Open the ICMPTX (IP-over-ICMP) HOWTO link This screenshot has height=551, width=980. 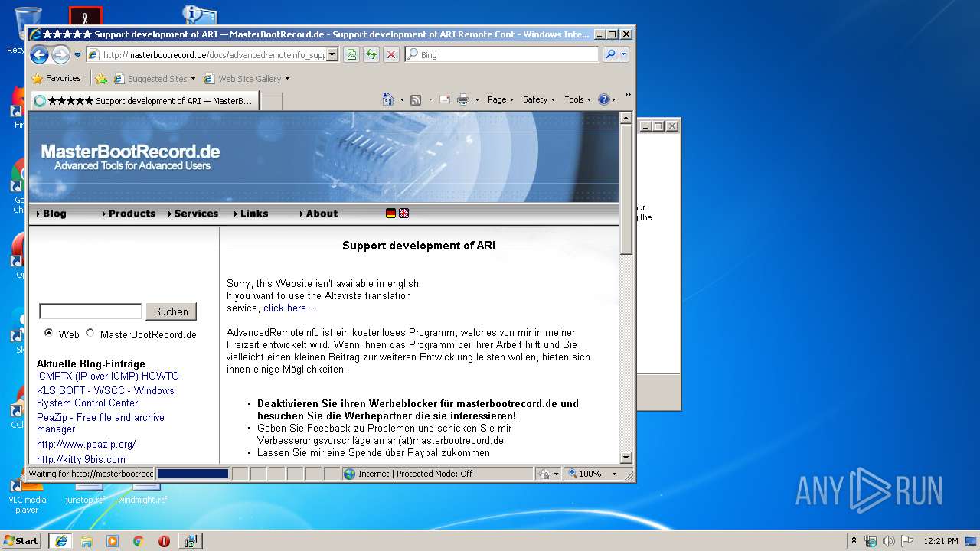[x=108, y=377]
